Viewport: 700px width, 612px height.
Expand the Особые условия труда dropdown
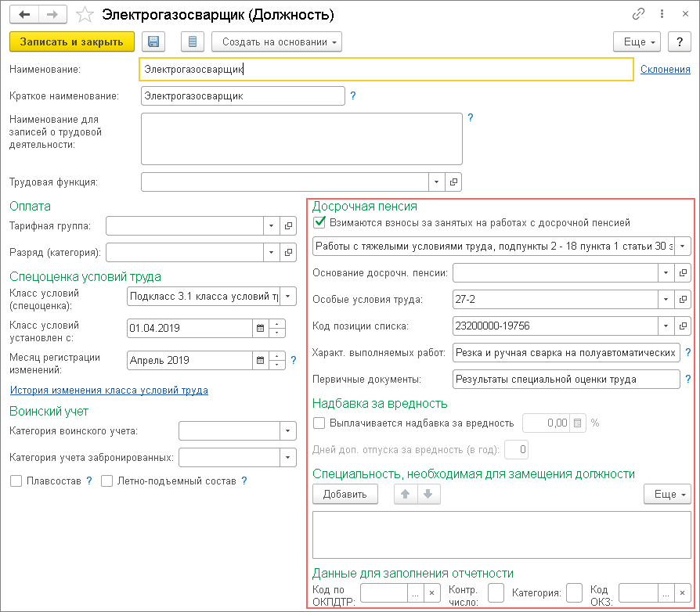pyautogui.click(x=666, y=300)
